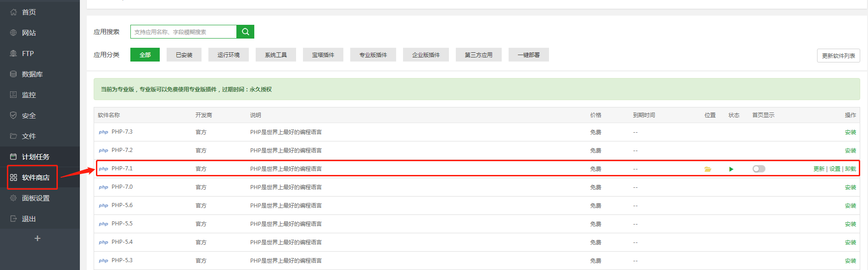
Task: Click the 安全 shield icon
Action: coord(13,115)
